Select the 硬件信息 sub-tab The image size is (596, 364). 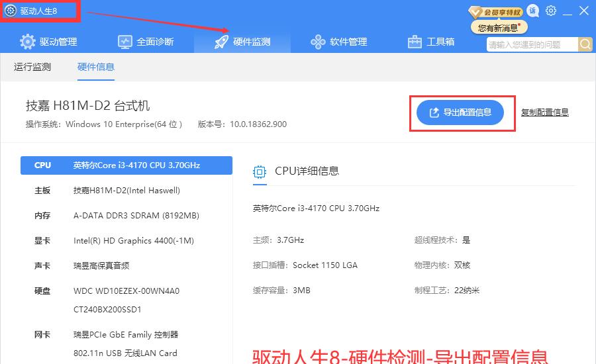tap(96, 67)
